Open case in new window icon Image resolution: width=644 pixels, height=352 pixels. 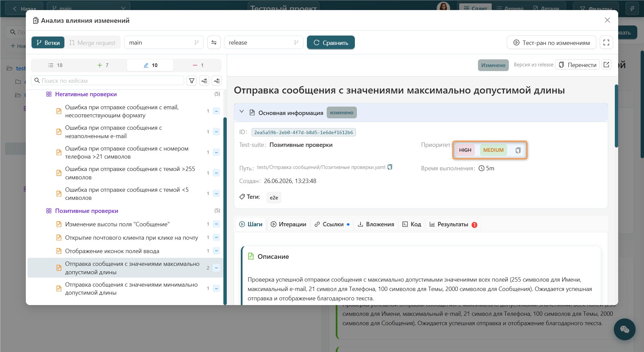click(x=606, y=65)
